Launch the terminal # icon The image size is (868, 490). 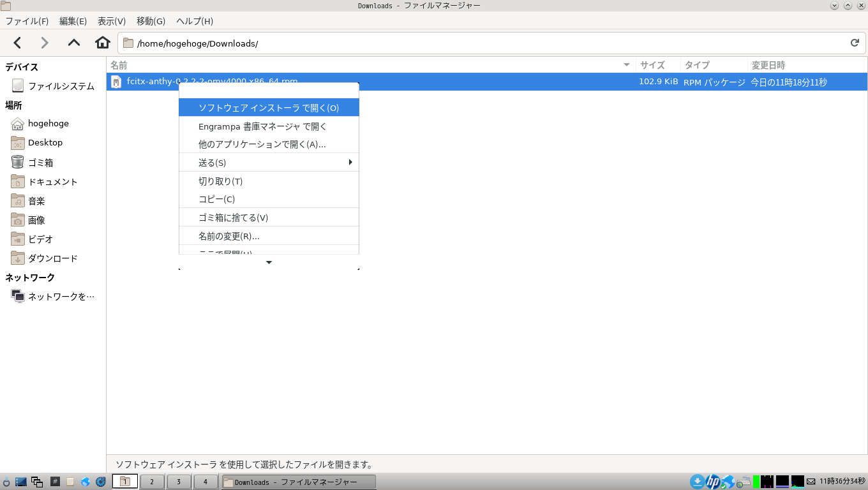(x=55, y=482)
